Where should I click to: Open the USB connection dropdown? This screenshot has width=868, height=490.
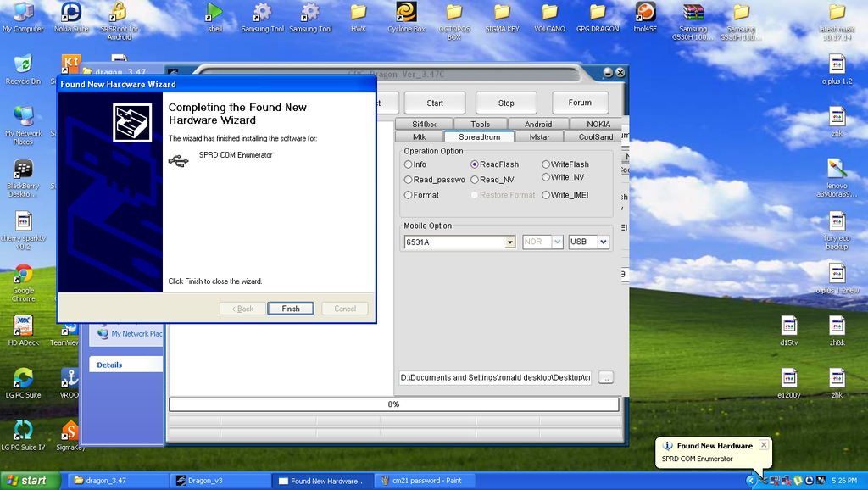(604, 242)
